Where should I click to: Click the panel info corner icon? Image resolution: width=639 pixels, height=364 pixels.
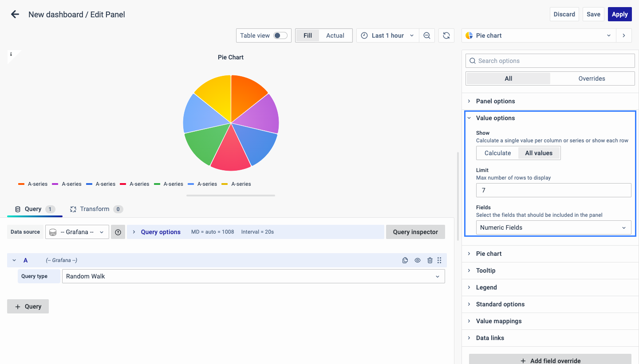12,54
